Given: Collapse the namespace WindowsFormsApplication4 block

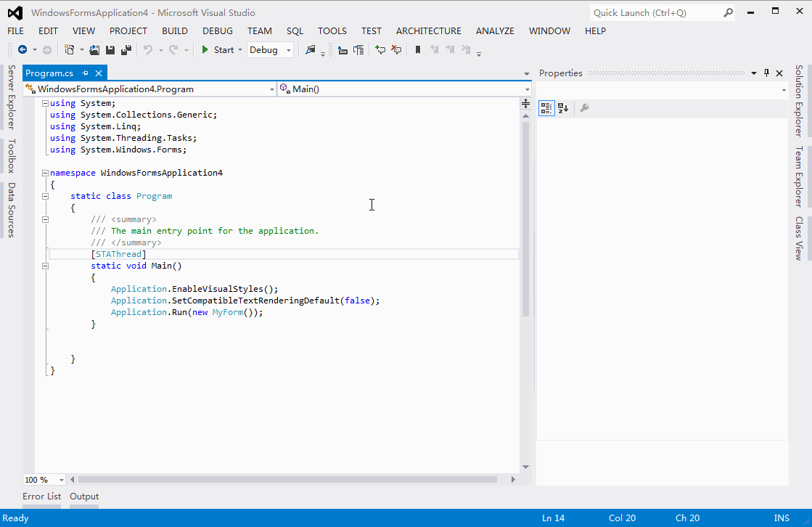Looking at the screenshot, I should [x=45, y=173].
